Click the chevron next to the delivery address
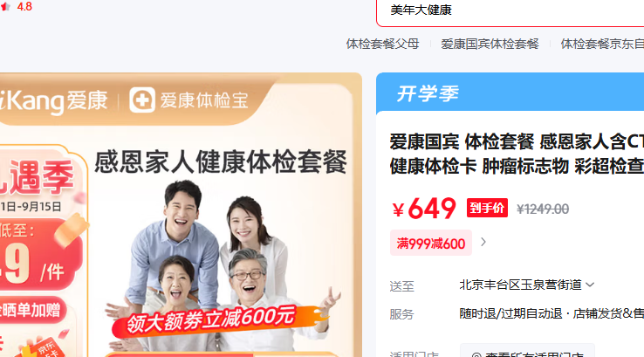 [590, 285]
